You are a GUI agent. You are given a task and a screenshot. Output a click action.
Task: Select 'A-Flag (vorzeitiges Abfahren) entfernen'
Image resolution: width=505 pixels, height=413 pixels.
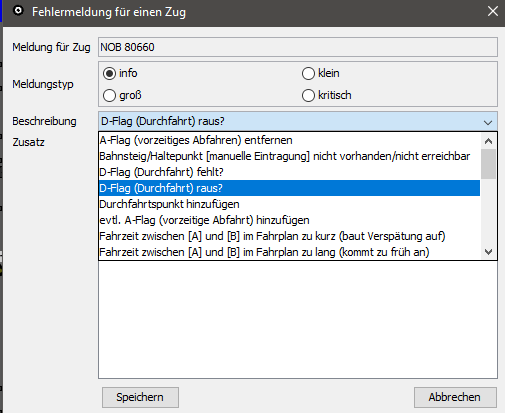(289, 140)
